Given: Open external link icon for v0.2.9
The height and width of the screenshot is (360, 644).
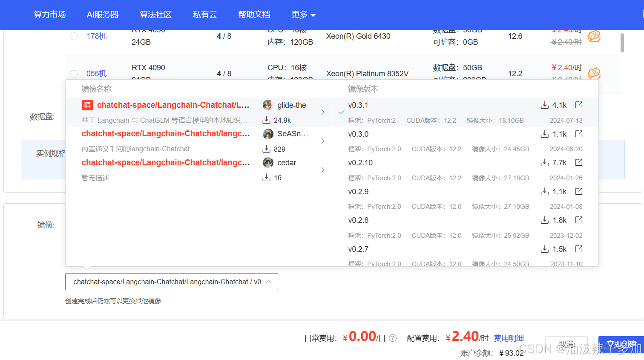Looking at the screenshot, I should click(x=579, y=191).
